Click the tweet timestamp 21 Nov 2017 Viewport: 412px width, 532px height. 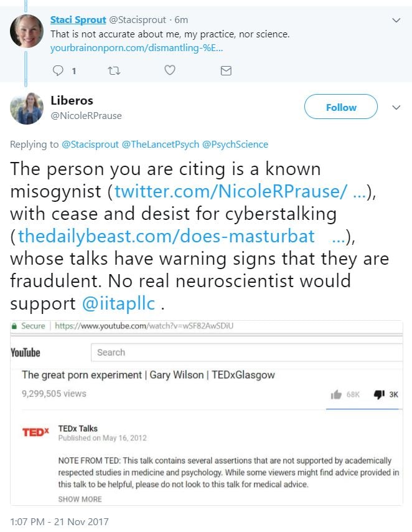(59, 521)
